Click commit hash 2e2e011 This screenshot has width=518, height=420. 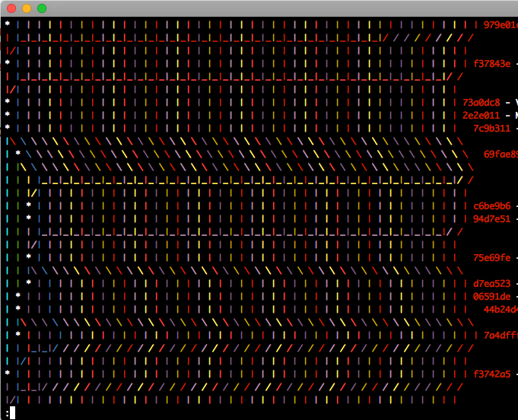click(481, 116)
